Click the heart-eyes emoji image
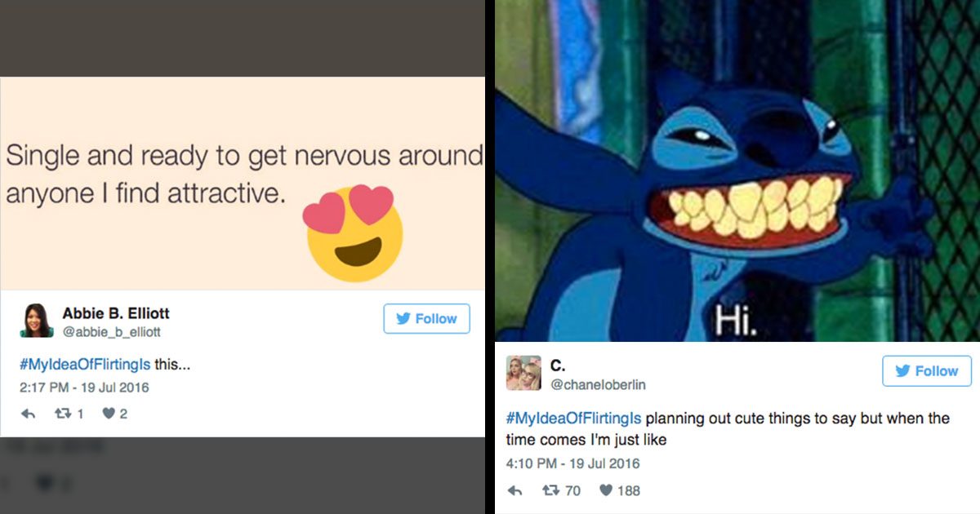The height and width of the screenshot is (514, 980). 353,231
